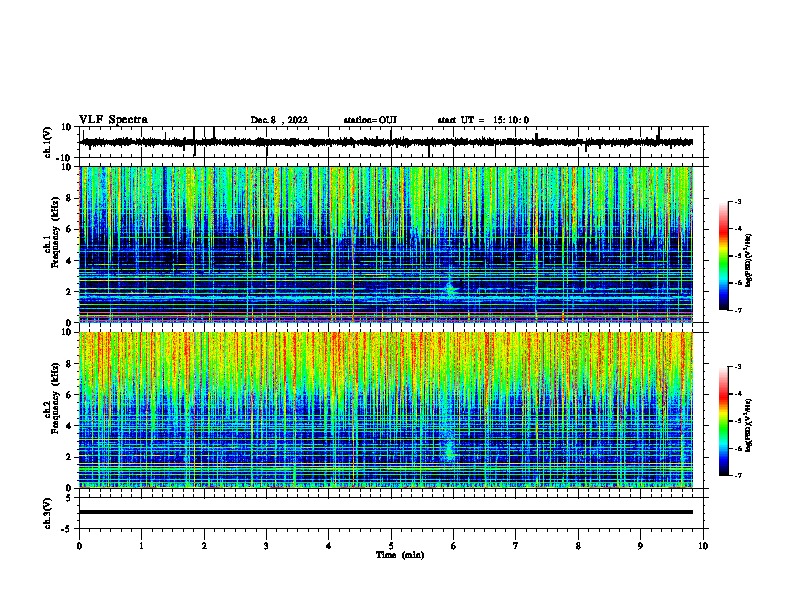
Task: Click the "station=OUI" header label
Action: [x=370, y=120]
